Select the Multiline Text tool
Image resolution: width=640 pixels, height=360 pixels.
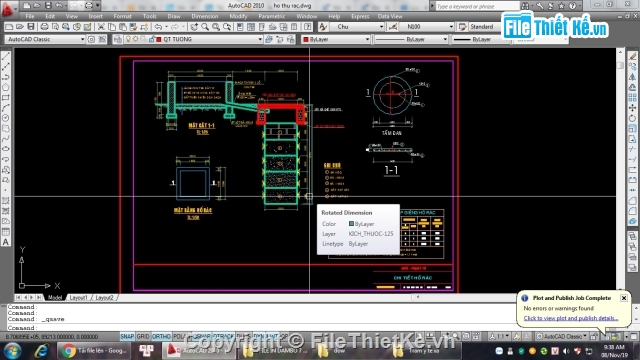[x=6, y=242]
